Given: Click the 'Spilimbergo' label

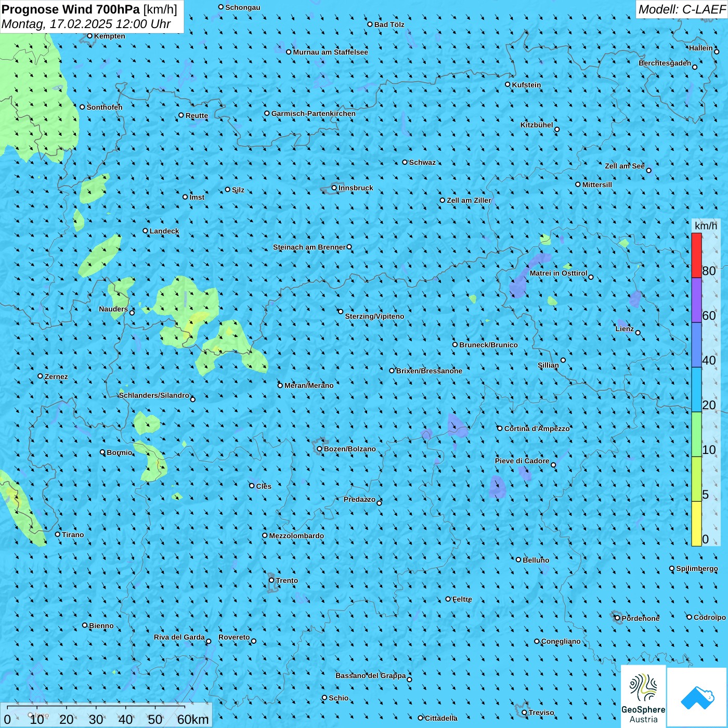Looking at the screenshot, I should [697, 568].
